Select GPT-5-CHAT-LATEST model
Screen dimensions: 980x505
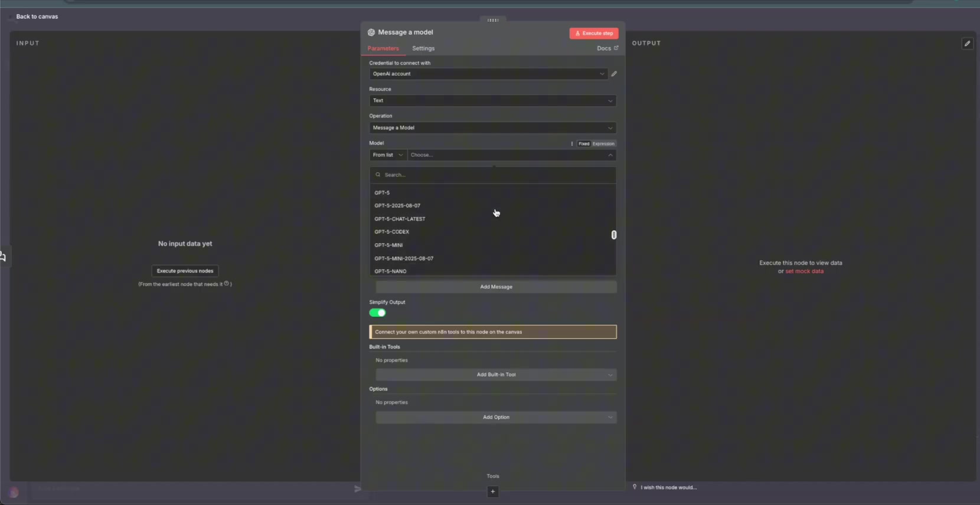pyautogui.click(x=493, y=219)
